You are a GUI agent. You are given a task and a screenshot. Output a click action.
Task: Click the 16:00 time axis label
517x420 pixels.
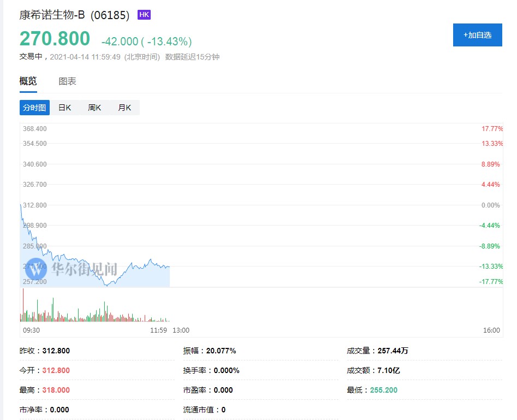click(x=491, y=330)
